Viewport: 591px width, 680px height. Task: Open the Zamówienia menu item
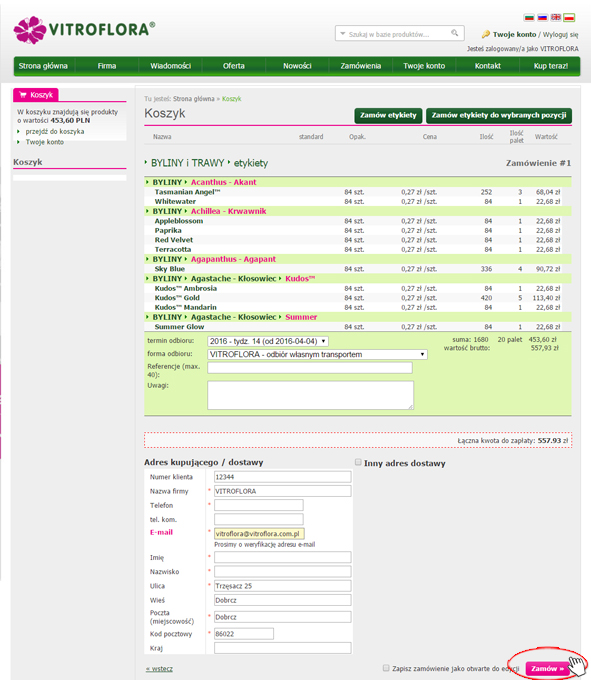coord(361,66)
